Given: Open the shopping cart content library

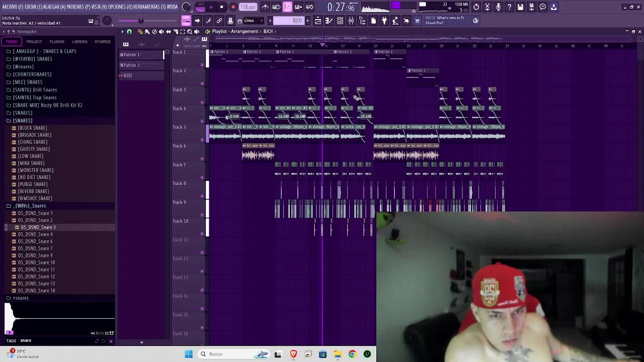Looking at the screenshot, I should pos(417,21).
